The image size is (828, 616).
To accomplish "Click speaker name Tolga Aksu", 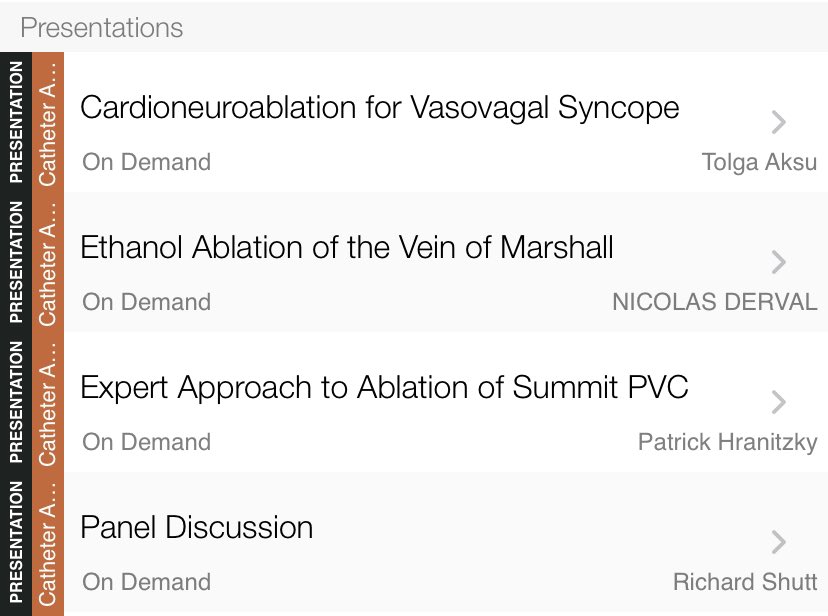I will click(x=759, y=163).
